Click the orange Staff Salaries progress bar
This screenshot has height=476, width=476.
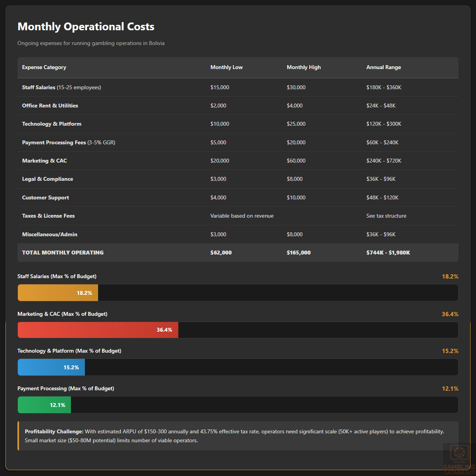(x=58, y=293)
